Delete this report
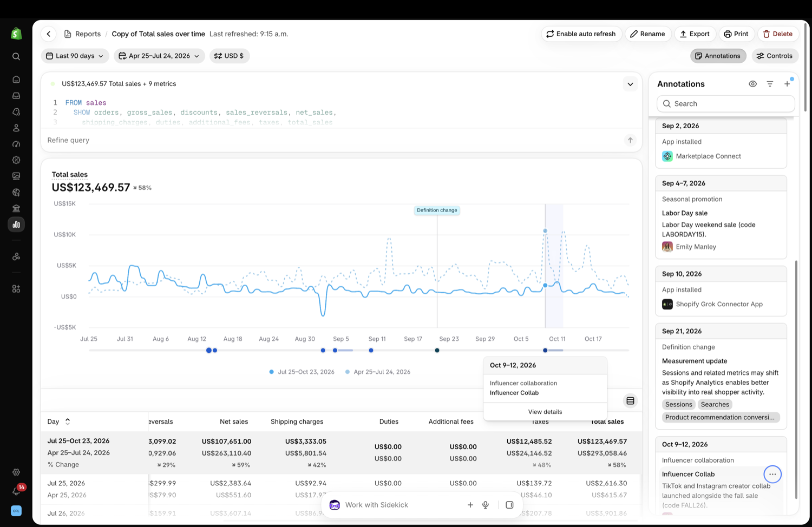Screen dimensions: 812x527 pos(778,34)
